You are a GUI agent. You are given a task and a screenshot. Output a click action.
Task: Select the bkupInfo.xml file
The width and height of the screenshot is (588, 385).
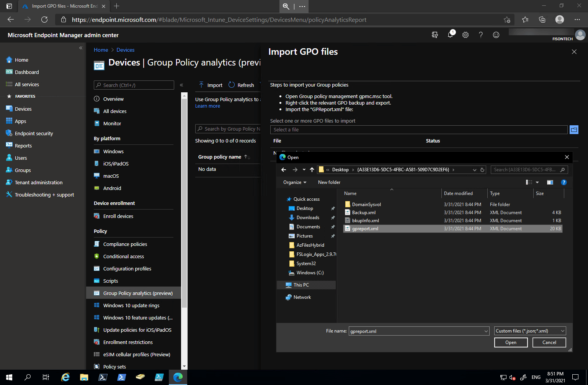[x=453, y=221]
